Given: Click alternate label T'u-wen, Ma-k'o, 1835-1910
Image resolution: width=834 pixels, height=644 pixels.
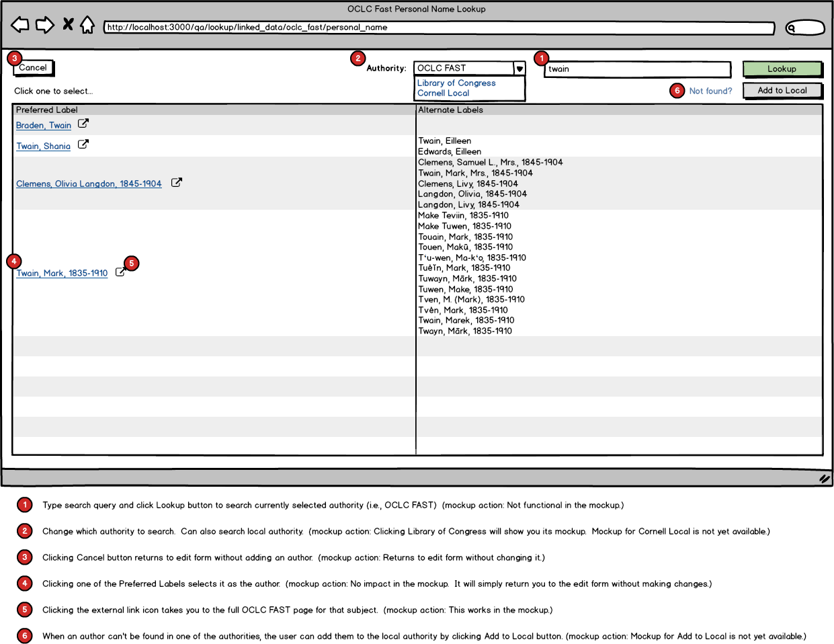Looking at the screenshot, I should pos(472,258).
